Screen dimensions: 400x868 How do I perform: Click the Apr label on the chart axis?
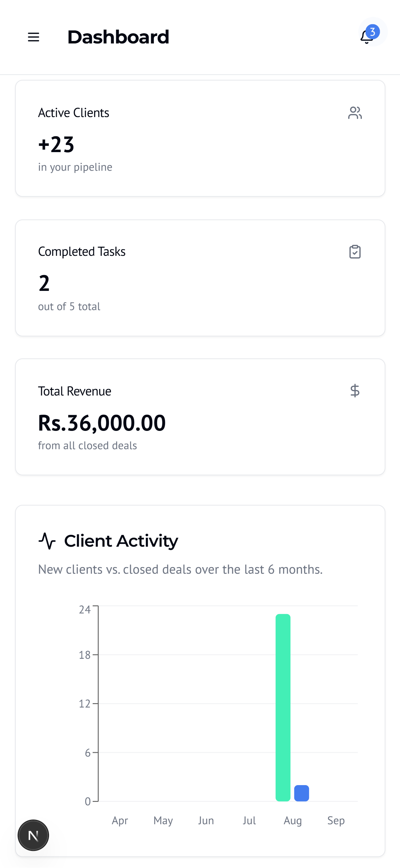pos(120,821)
